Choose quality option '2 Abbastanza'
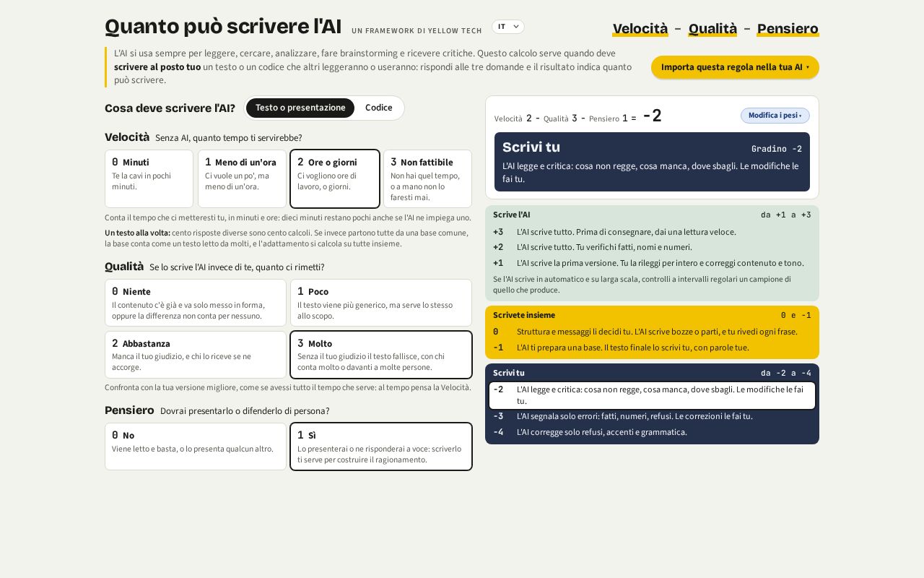The height and width of the screenshot is (578, 924). pos(196,355)
